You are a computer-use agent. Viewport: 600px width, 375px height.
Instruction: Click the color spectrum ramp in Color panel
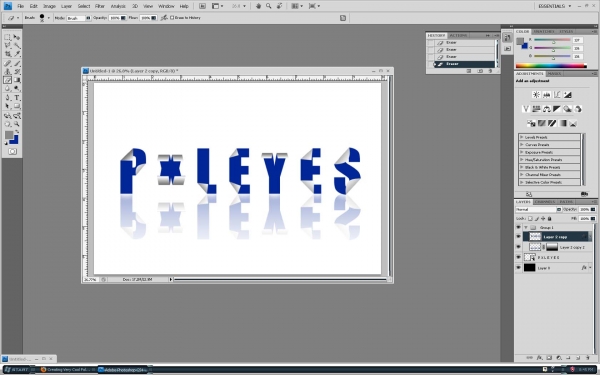click(x=551, y=66)
